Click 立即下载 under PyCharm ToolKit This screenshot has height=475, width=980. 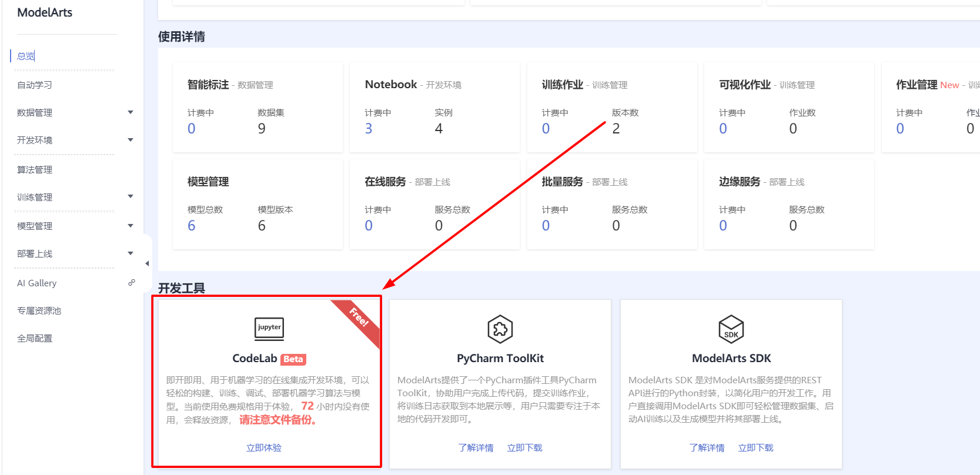click(x=525, y=448)
